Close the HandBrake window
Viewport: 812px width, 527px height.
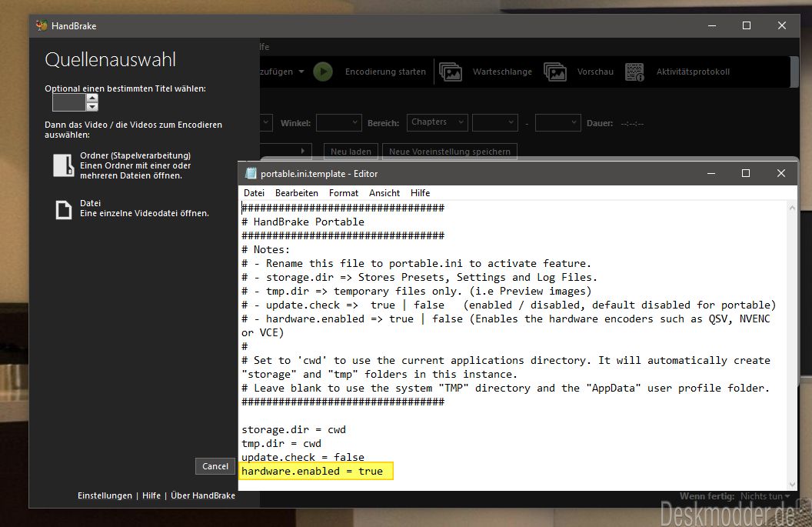(782, 25)
